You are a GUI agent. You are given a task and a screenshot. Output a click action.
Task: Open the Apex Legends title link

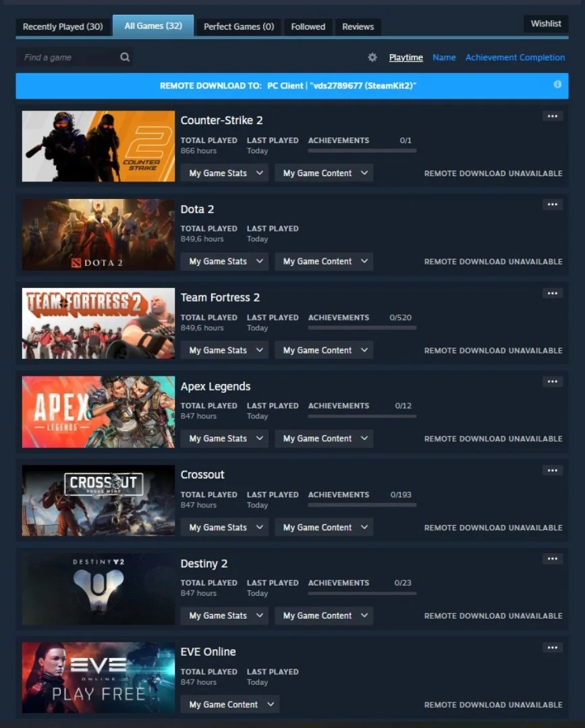coord(215,387)
